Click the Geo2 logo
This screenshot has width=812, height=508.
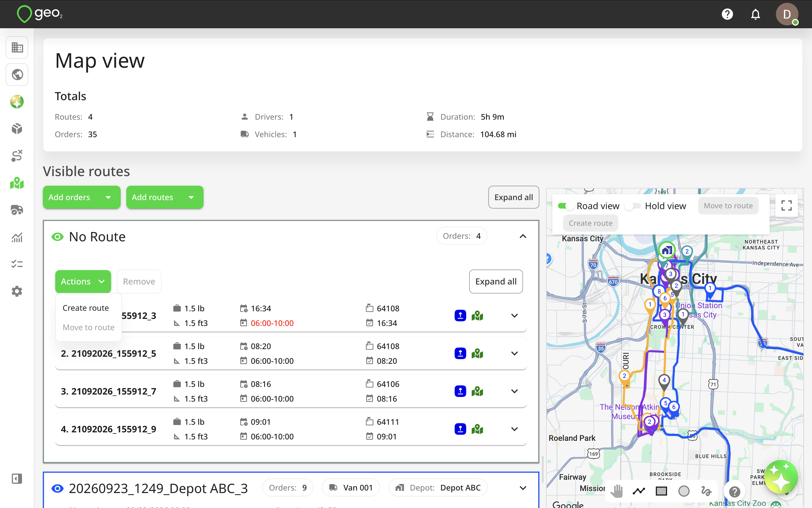click(39, 14)
